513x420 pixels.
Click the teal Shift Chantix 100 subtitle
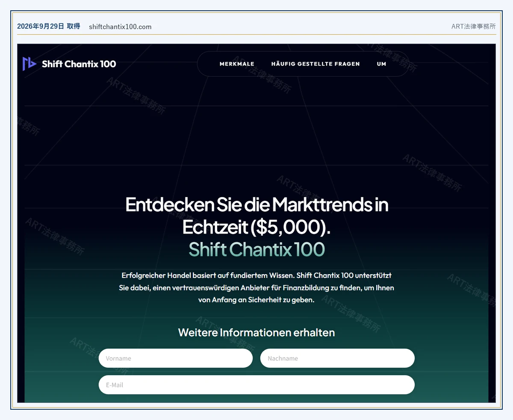tap(256, 249)
